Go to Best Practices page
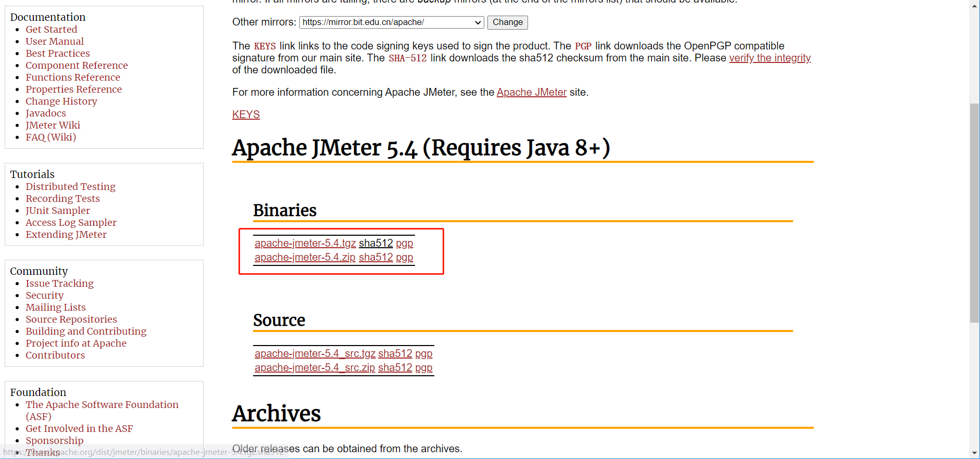The width and height of the screenshot is (980, 459). pyautogui.click(x=58, y=54)
